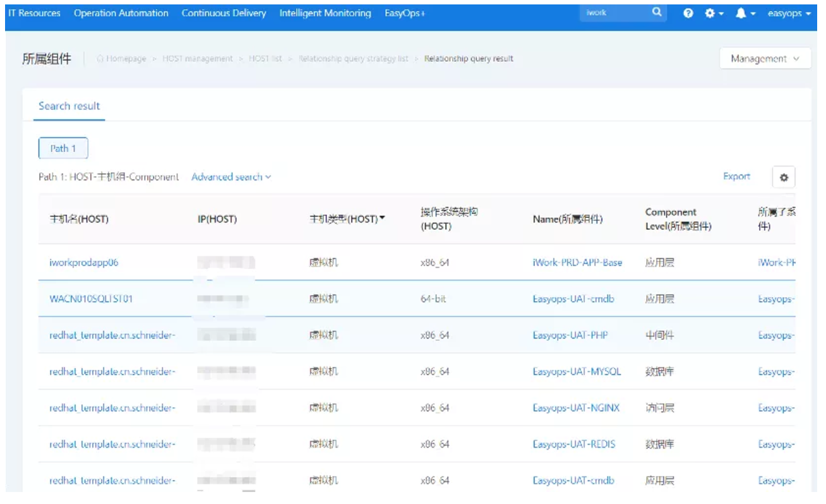Open the notifications bell menu
The width and height of the screenshot is (826, 504).
click(745, 13)
